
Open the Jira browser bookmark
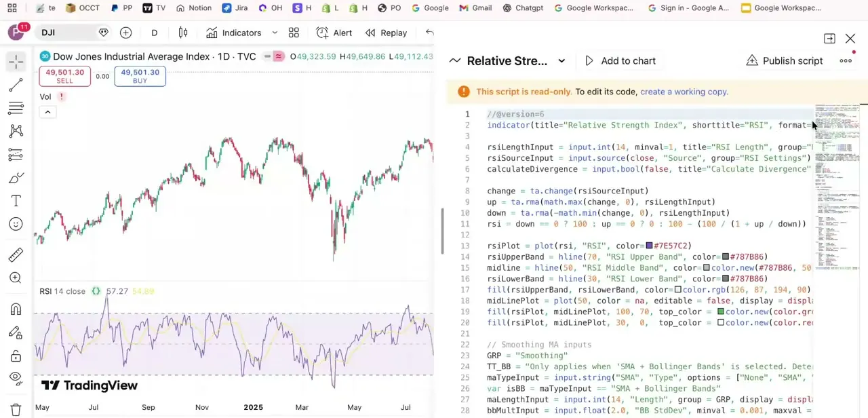click(235, 8)
